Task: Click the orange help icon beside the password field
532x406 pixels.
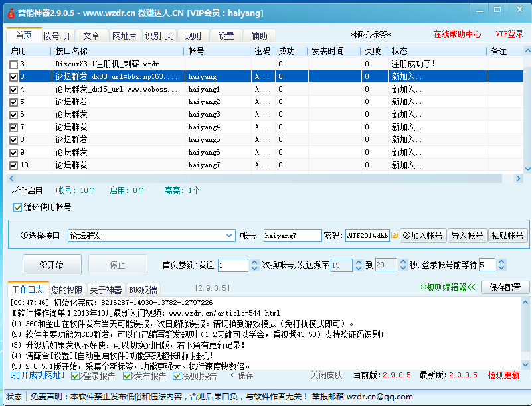Action: click(x=395, y=236)
